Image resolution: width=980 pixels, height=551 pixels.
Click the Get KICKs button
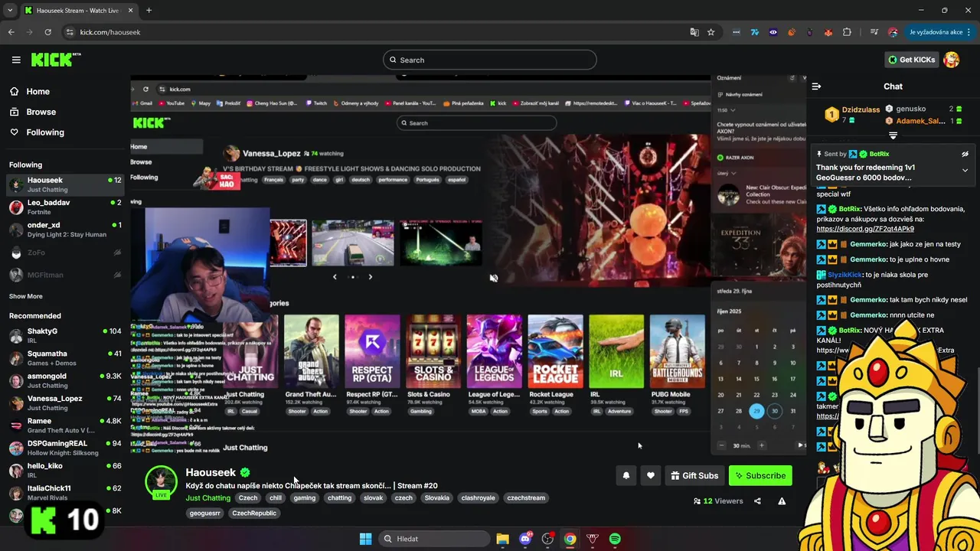point(910,60)
